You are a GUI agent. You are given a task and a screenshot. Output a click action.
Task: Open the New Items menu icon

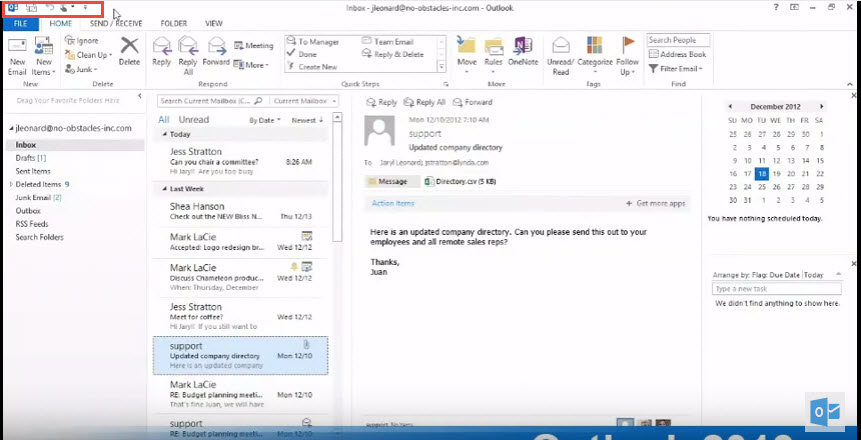(x=43, y=46)
